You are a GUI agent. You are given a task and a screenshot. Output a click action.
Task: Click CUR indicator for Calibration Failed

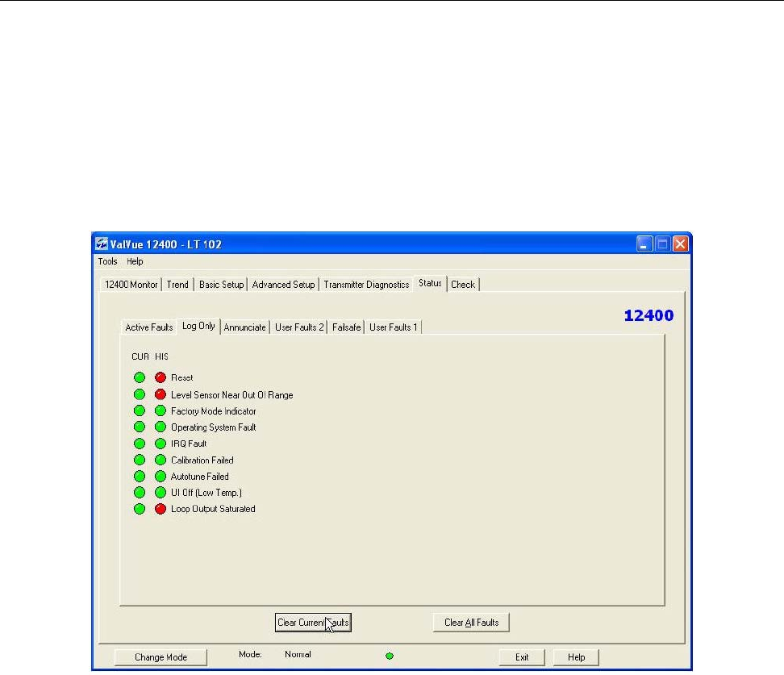click(140, 460)
